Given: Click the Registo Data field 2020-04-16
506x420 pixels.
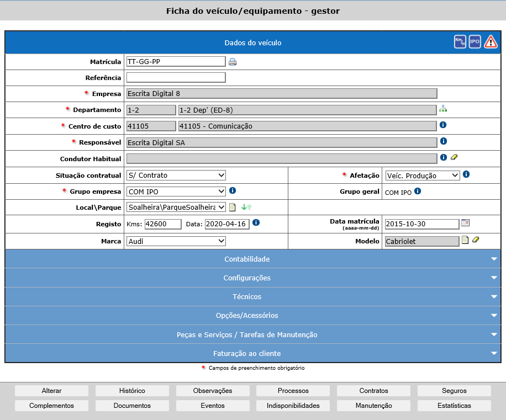Looking at the screenshot, I should click(x=227, y=224).
